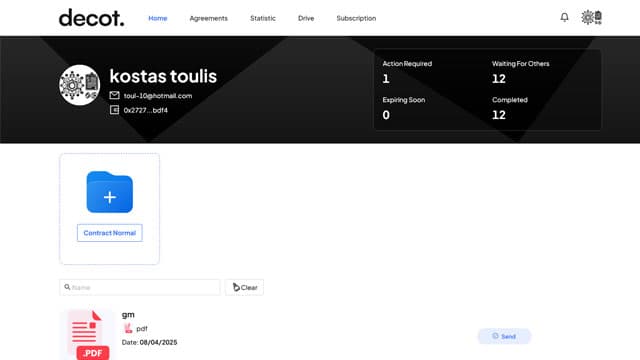Switch to the Drive tab
Viewport: 640px width, 360px height.
coord(306,18)
